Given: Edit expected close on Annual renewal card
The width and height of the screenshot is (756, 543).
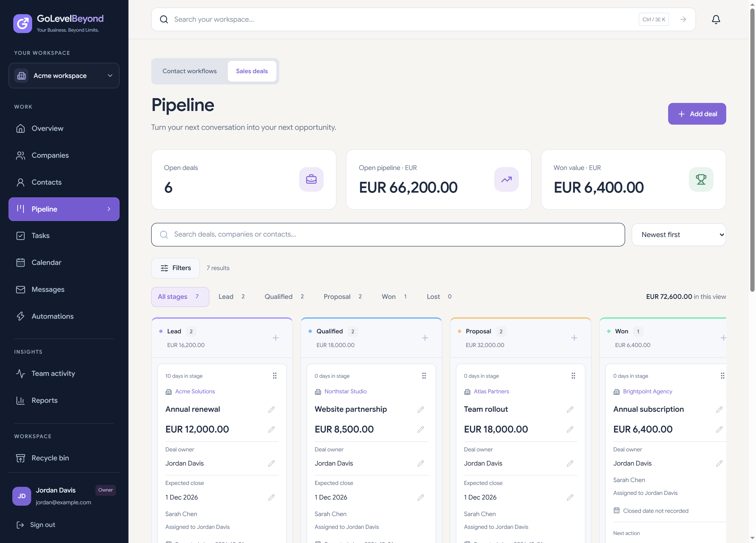Looking at the screenshot, I should (271, 497).
